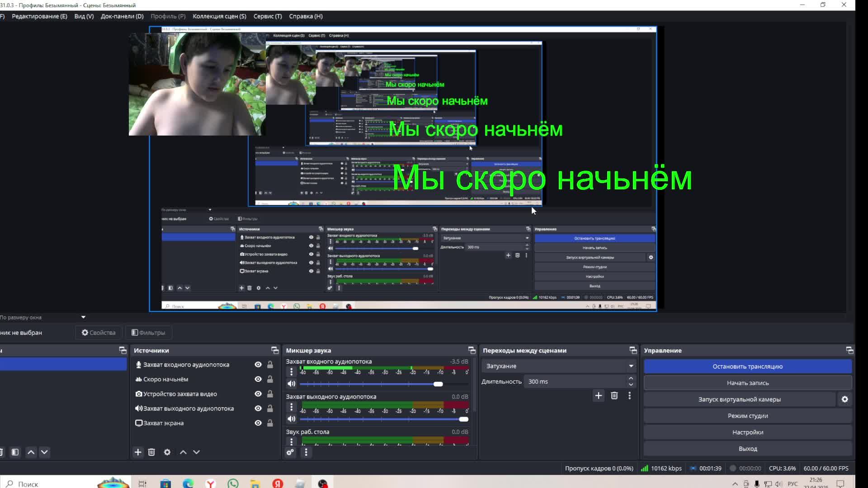Lock the Устройство захвата видео source
Screen dimensions: 868x488
270,394
